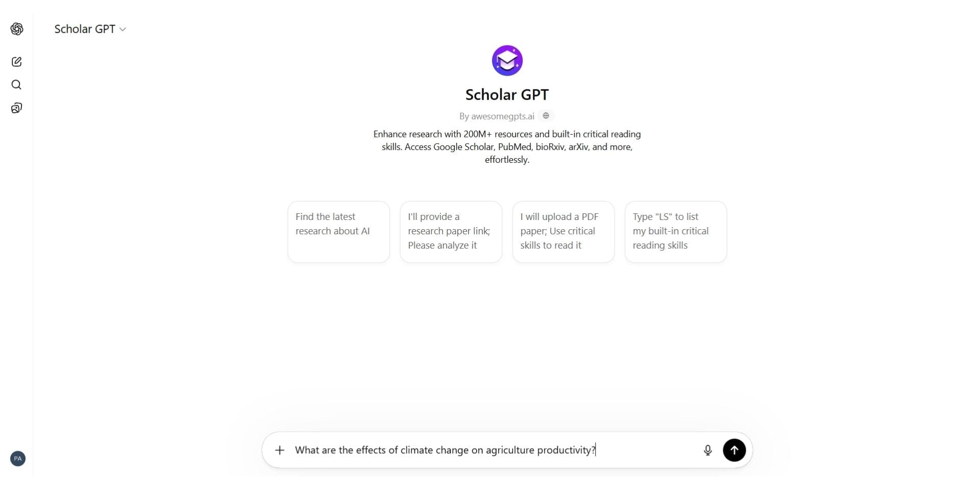
Task: Start voice dictation with the microphone icon
Action: pyautogui.click(x=707, y=450)
